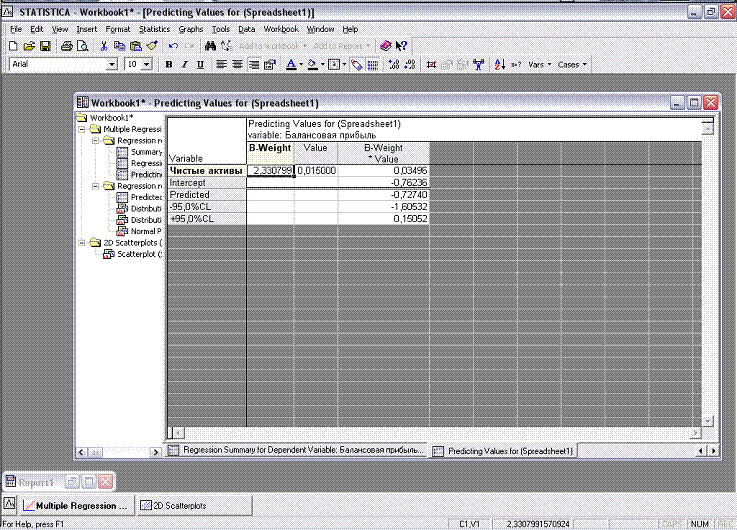Toggle Italic formatting
This screenshot has width=737, height=530.
pyautogui.click(x=185, y=64)
